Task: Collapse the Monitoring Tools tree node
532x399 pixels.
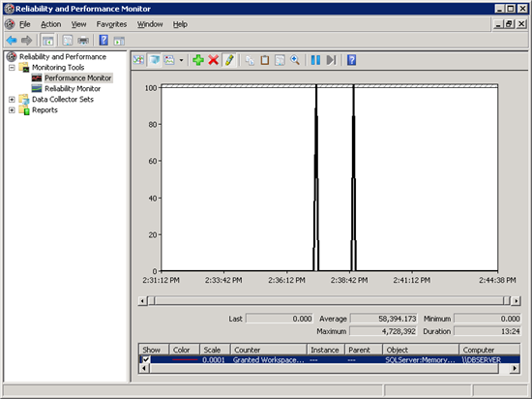Action: pos(12,68)
